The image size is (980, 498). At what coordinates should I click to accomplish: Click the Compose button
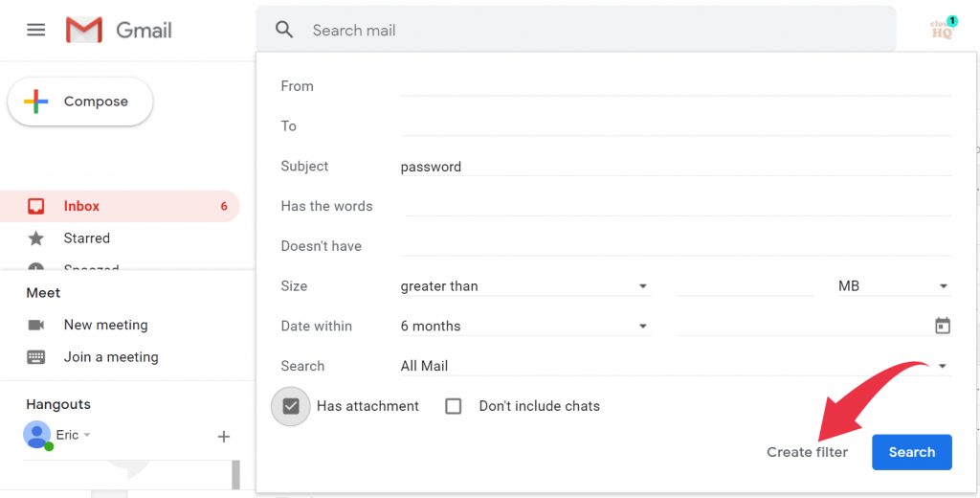[80, 102]
